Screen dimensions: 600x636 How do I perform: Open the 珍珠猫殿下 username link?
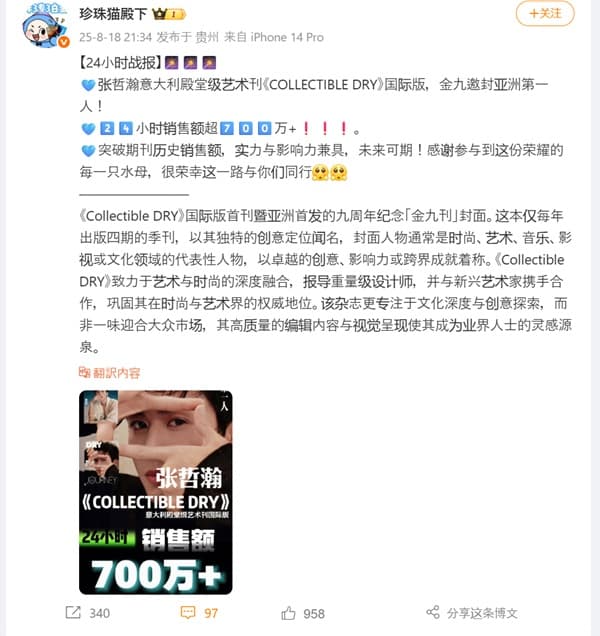pos(113,14)
